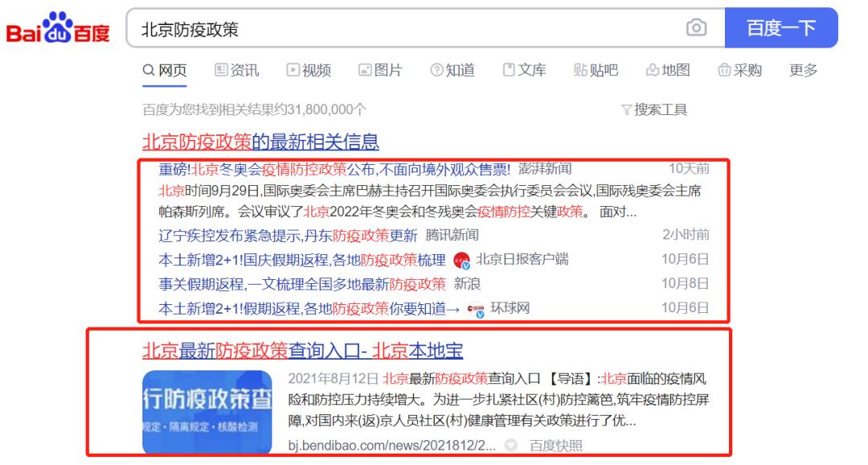
Task: Click the 2小时前 timestamp
Action: pos(686,235)
